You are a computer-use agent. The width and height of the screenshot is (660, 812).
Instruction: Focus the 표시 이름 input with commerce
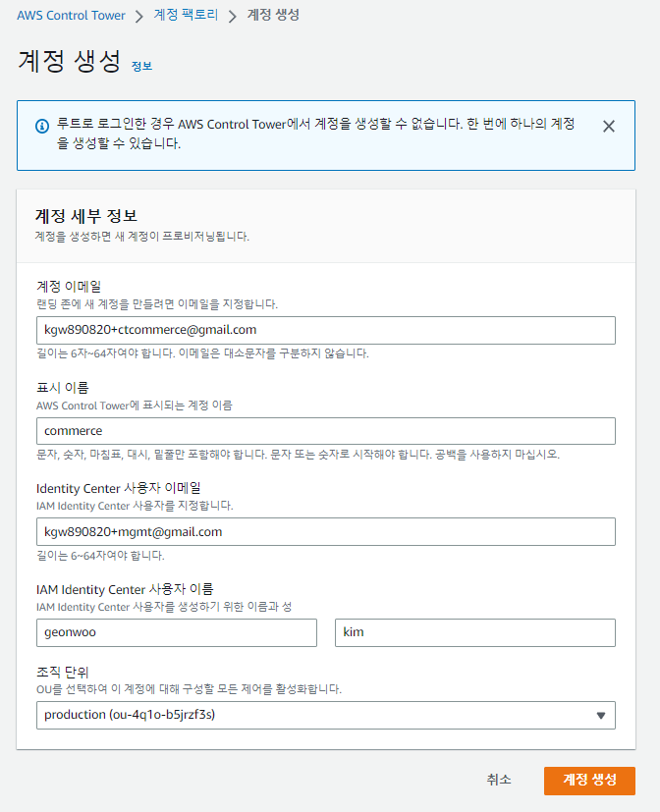coord(326,431)
